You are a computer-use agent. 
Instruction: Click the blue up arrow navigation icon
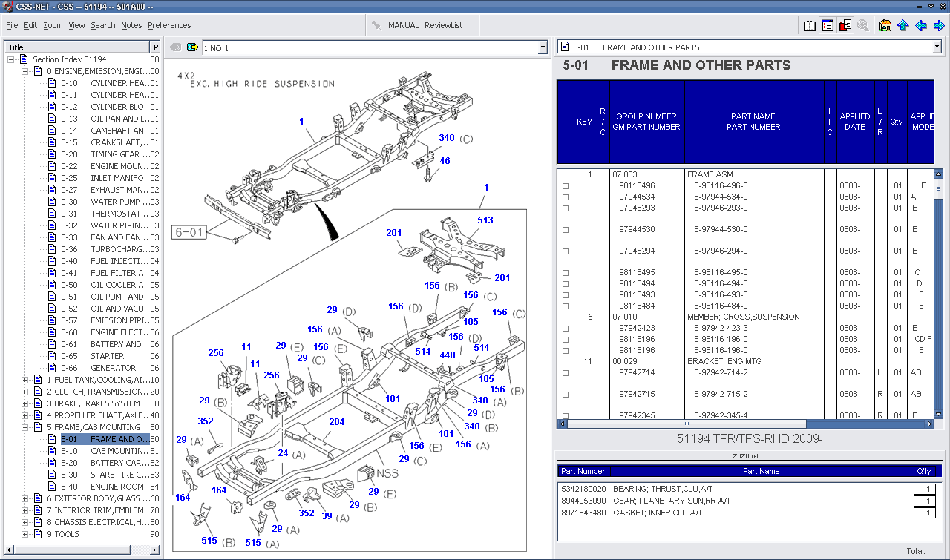click(x=902, y=24)
